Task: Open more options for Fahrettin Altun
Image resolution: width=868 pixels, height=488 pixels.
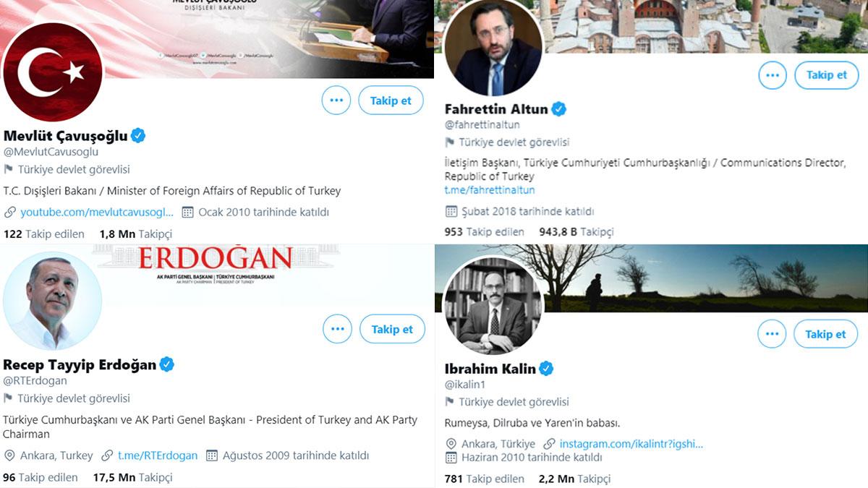Action: 773,75
